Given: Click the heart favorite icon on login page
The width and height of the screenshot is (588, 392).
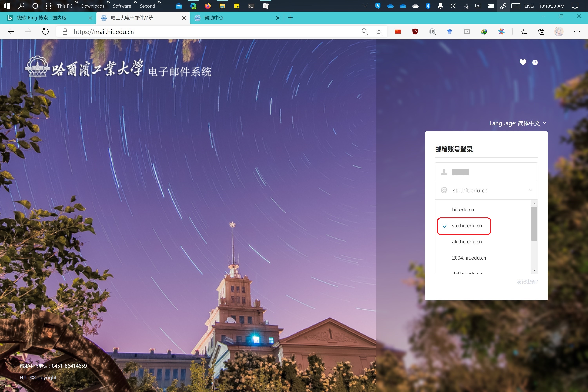Looking at the screenshot, I should tap(523, 62).
